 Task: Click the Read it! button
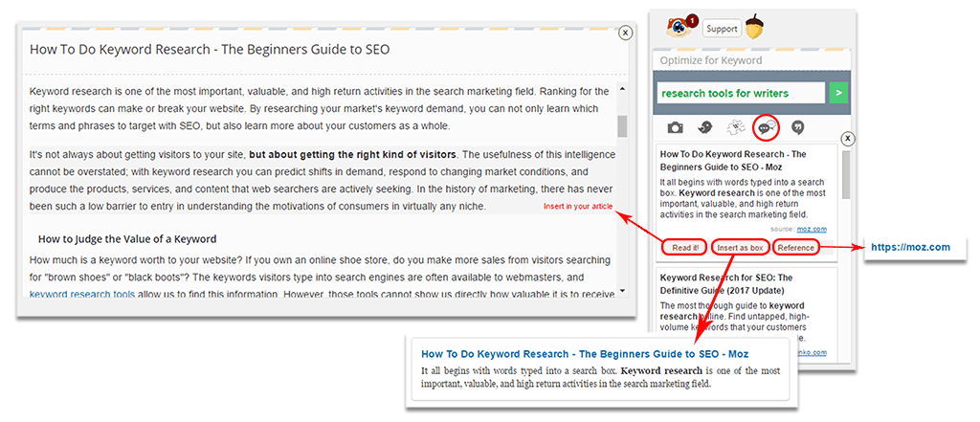pyautogui.click(x=685, y=248)
